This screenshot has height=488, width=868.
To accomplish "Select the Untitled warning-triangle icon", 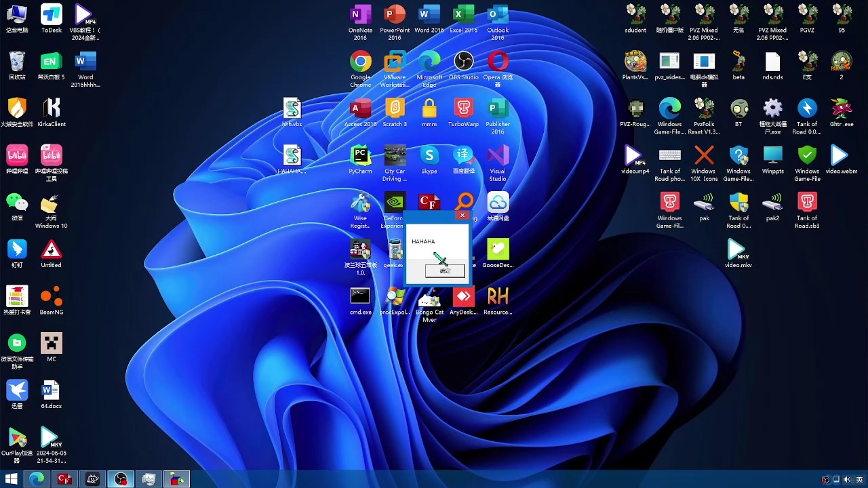I will [52, 253].
